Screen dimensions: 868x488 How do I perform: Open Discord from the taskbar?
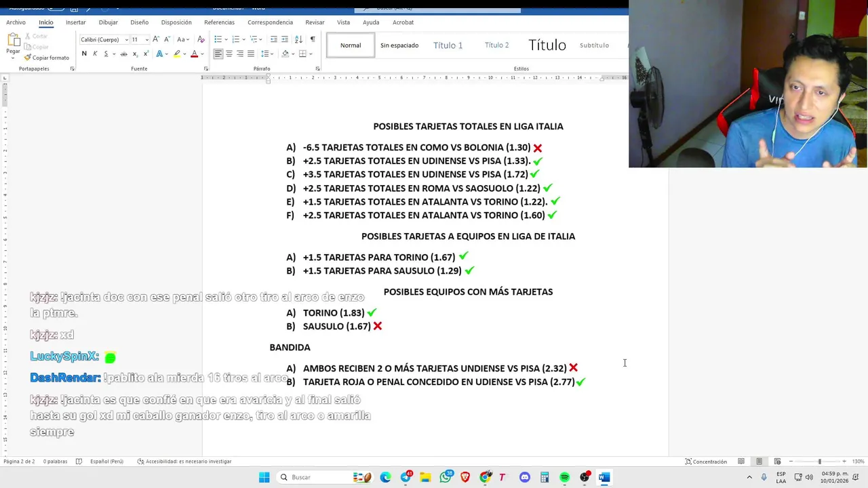[x=525, y=477]
